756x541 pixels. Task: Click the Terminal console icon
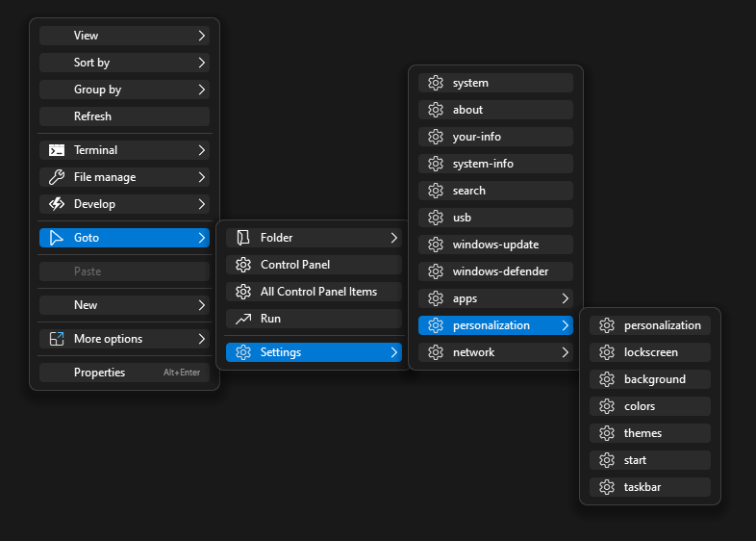click(57, 150)
